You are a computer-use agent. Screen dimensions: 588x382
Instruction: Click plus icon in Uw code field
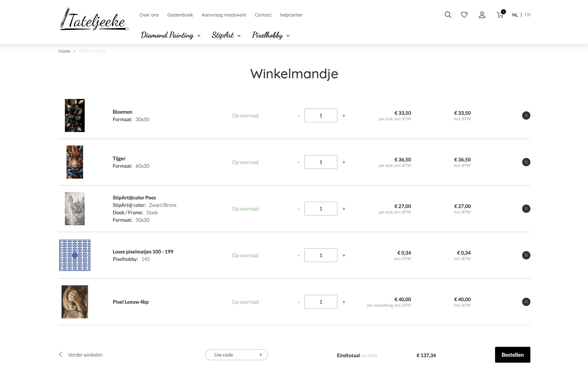pos(261,355)
